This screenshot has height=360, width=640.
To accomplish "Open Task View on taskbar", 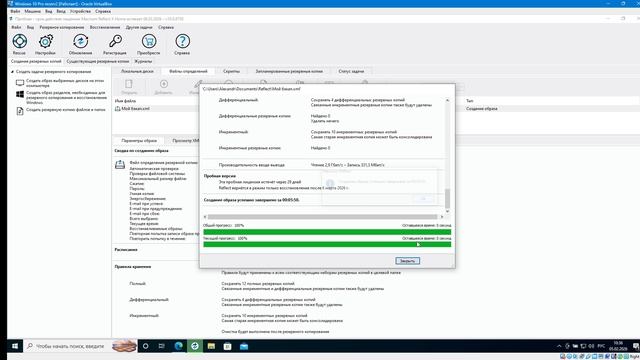I will (162, 346).
